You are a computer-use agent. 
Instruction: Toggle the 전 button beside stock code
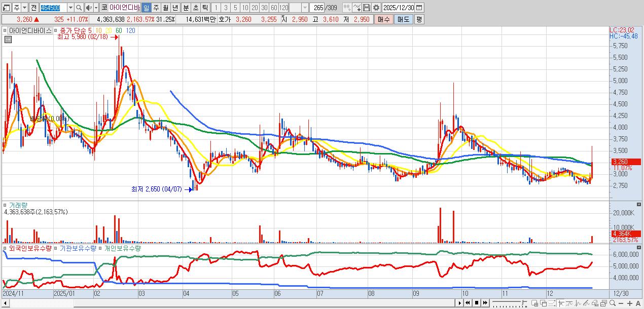pyautogui.click(x=33, y=8)
